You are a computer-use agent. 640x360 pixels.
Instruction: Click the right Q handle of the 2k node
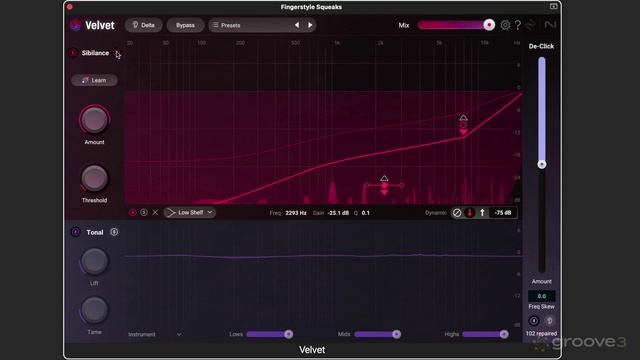pos(402,185)
